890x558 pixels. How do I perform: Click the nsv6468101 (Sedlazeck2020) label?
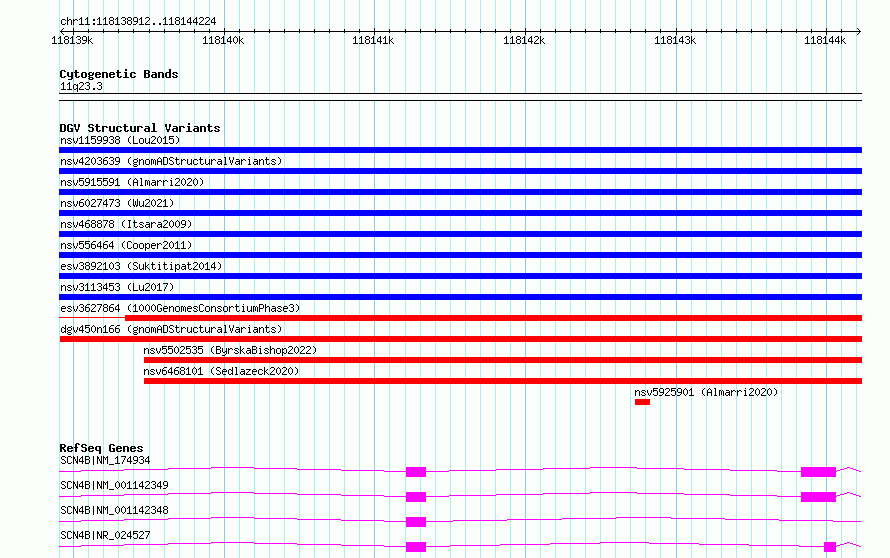(221, 371)
